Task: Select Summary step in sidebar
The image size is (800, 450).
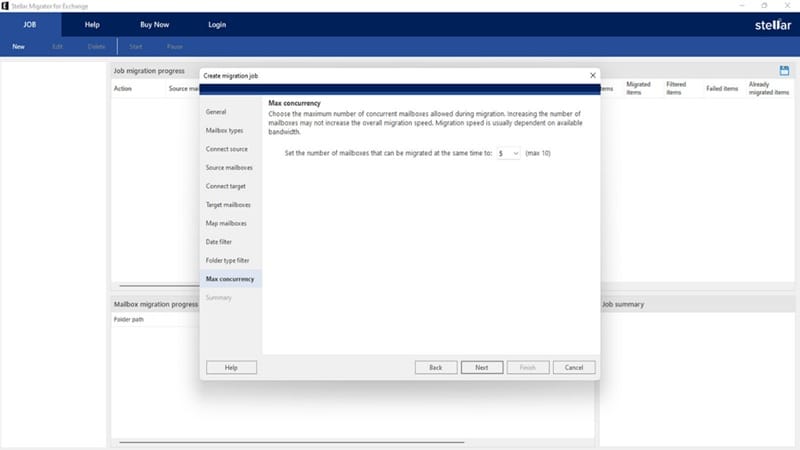Action: coord(231,297)
